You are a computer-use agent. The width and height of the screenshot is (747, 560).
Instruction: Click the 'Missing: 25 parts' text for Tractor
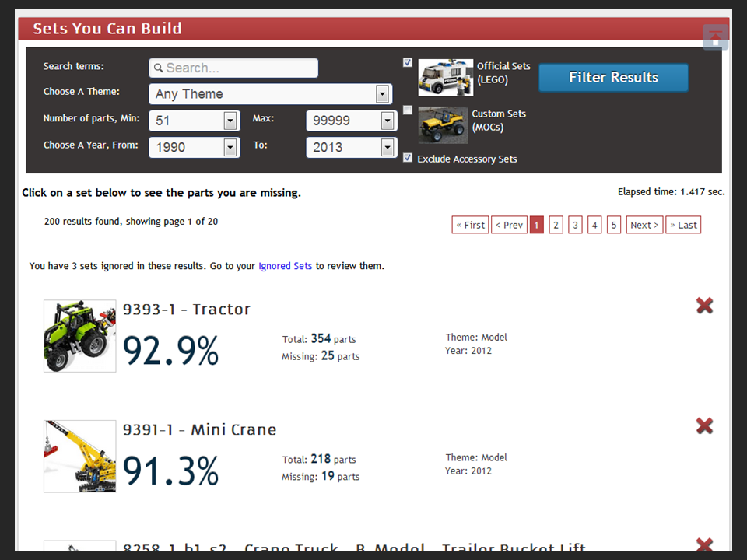(x=321, y=356)
